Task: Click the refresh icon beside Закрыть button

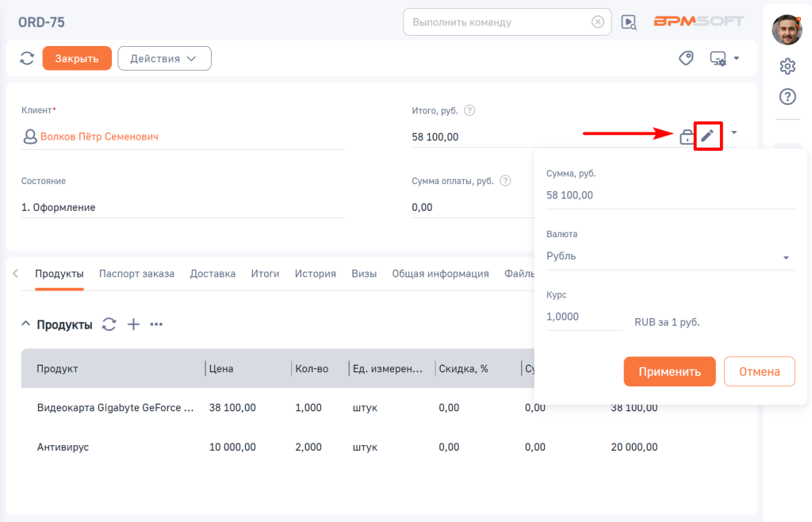Action: click(27, 58)
